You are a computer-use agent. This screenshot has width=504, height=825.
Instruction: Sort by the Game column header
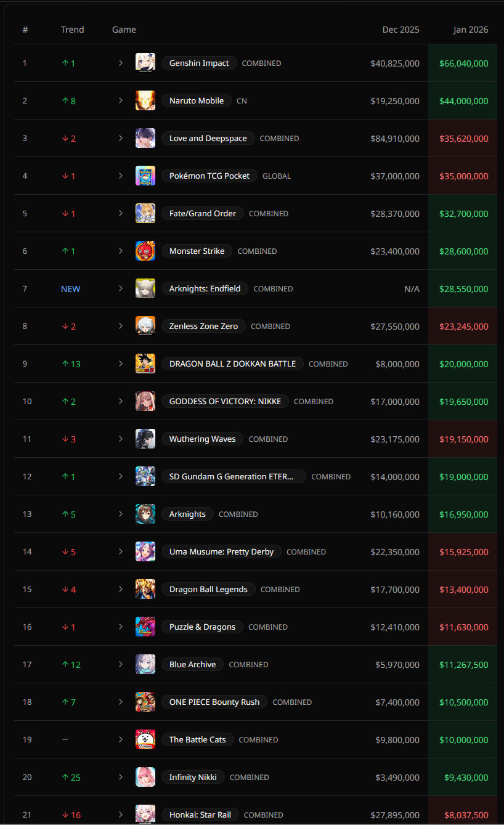point(124,30)
